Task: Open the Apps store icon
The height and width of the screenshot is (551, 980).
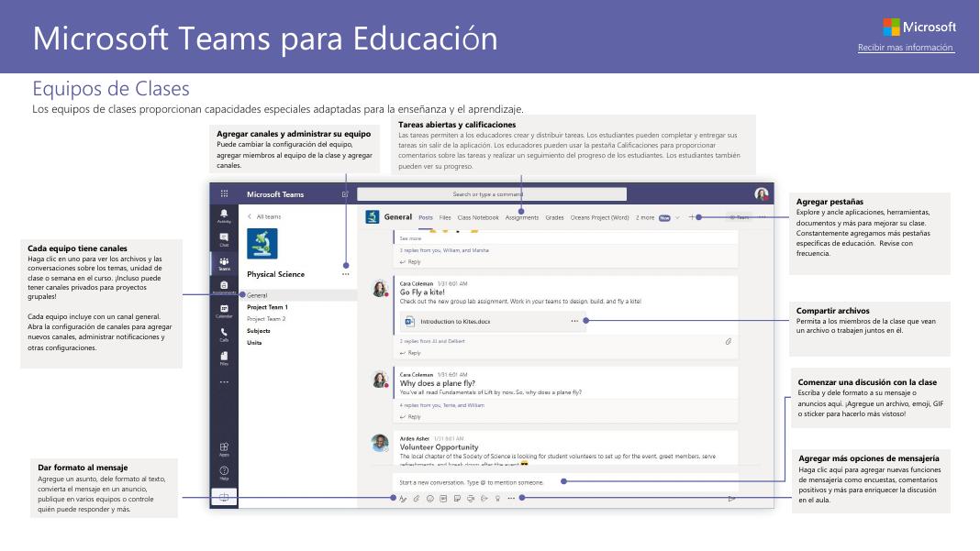Action: (224, 448)
